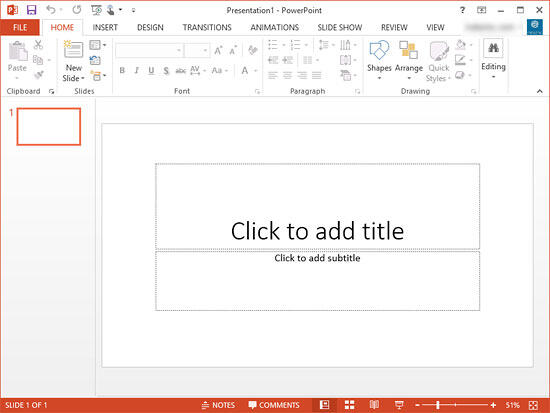
Task: Go to the SLIDE SHOW tab
Action: [340, 27]
